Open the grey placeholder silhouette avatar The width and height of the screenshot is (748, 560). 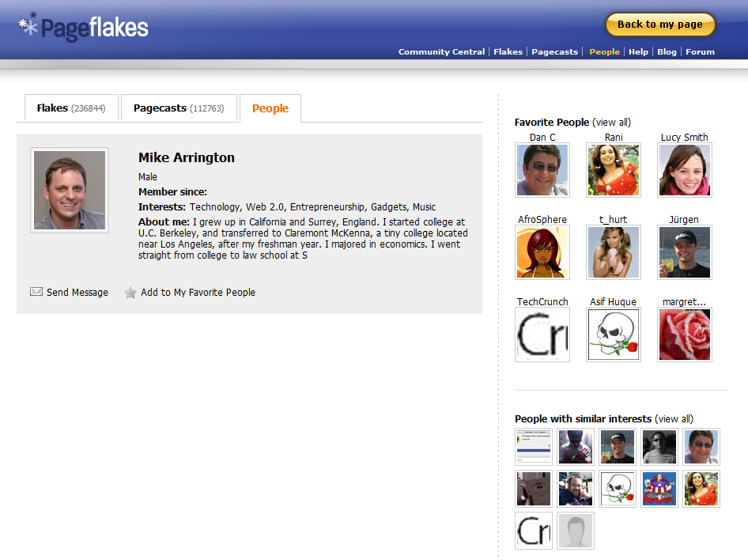576,531
